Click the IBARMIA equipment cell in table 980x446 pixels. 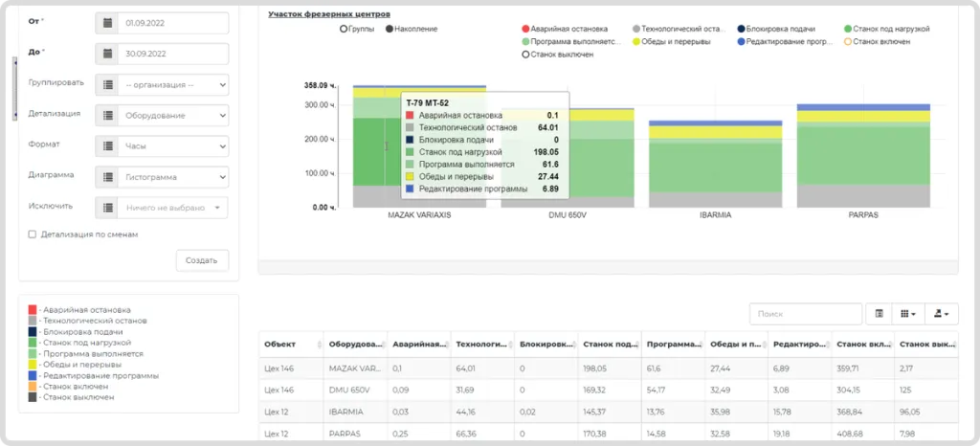[x=355, y=413]
